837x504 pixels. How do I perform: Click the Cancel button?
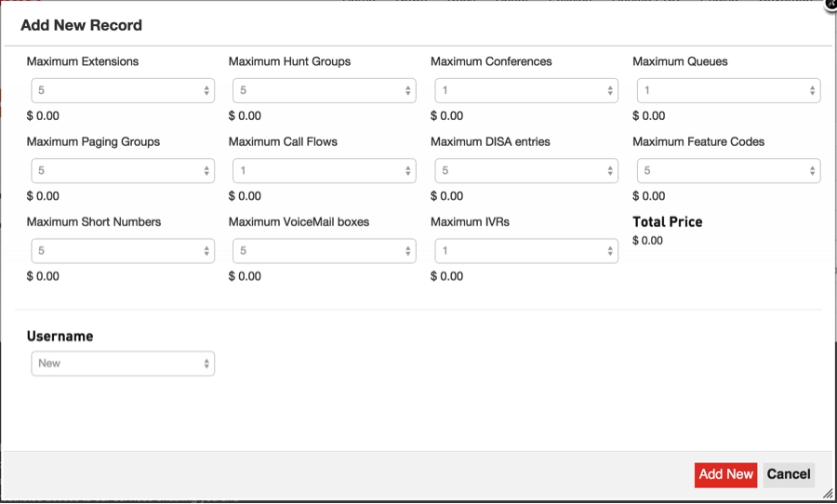point(789,474)
